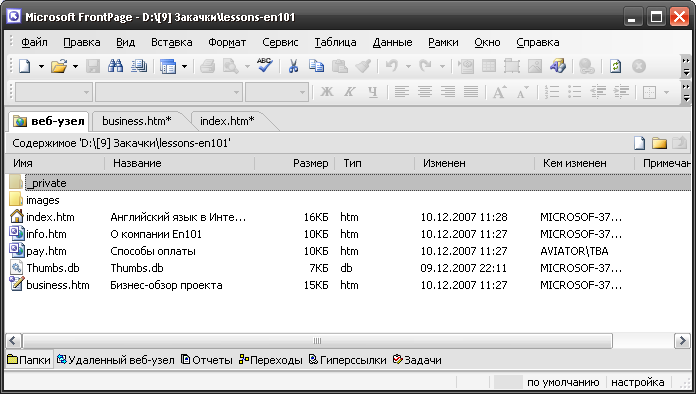The height and width of the screenshot is (394, 696).
Task: Open the dropdown arrow beside New page
Action: 41,67
